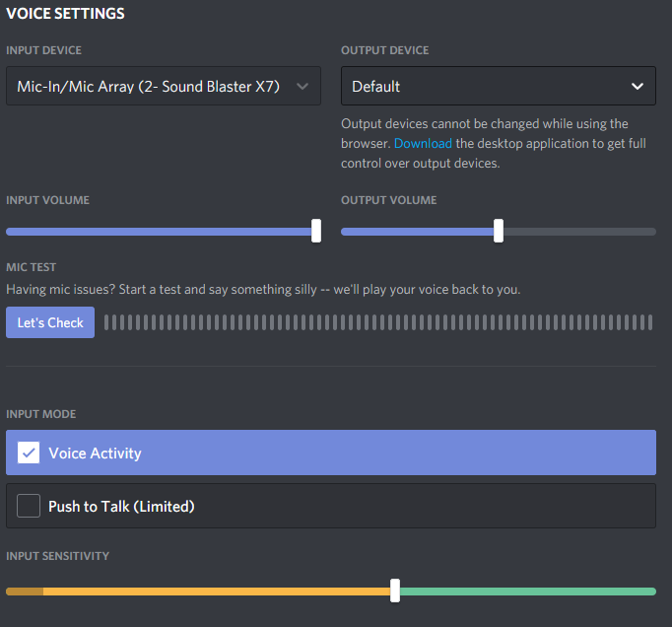Click the blue filled Input Volume track
The image size is (672, 627).
coord(158,232)
